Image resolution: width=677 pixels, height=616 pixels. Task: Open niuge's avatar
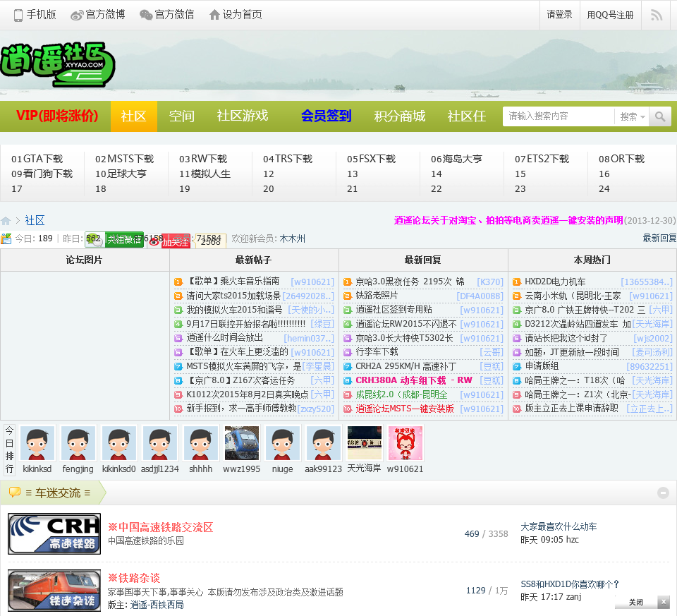(283, 443)
